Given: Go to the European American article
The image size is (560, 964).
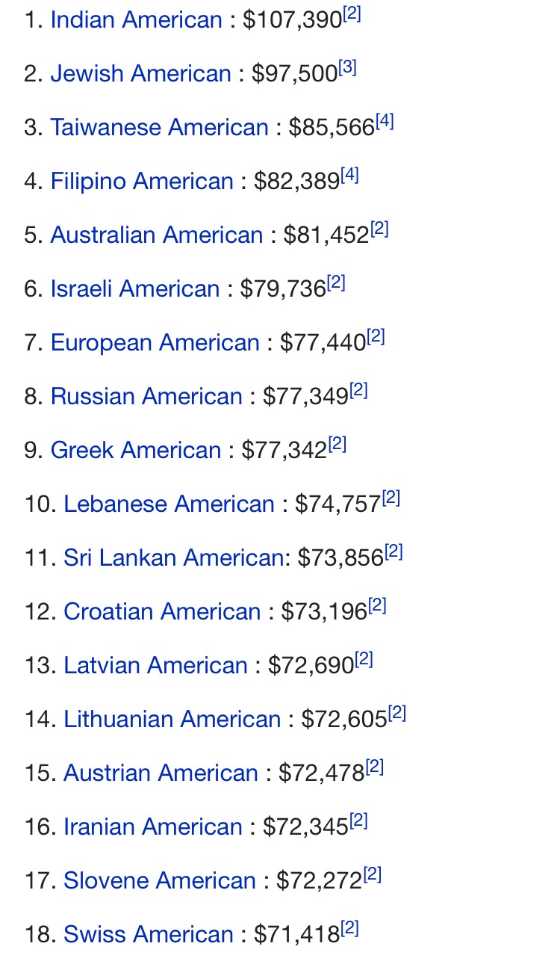Looking at the screenshot, I should [x=155, y=343].
